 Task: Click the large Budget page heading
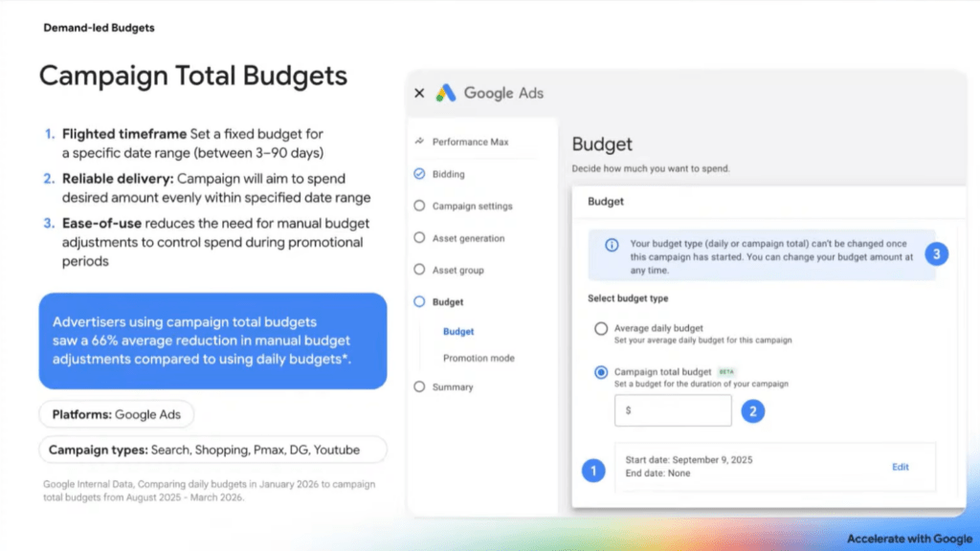tap(602, 144)
